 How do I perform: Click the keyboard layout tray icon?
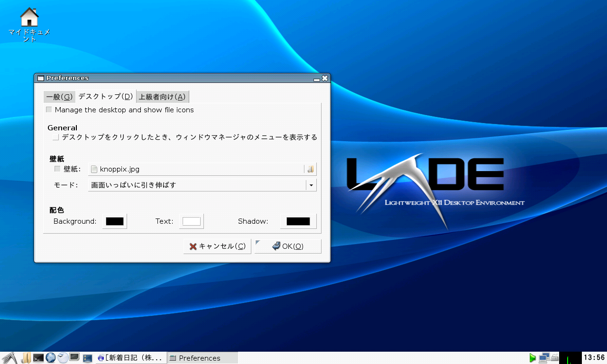coord(554,358)
